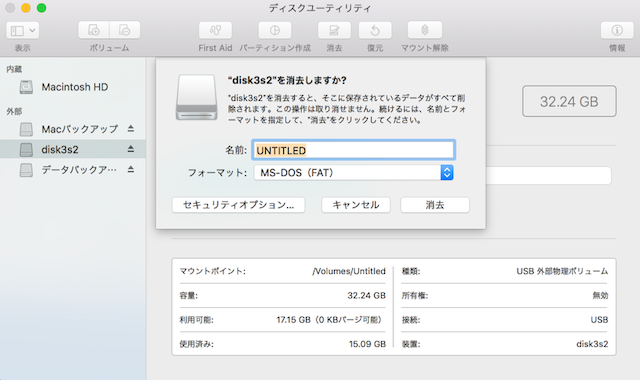Click the キャンセル button
Screen dimensions: 640x380
pos(356,205)
